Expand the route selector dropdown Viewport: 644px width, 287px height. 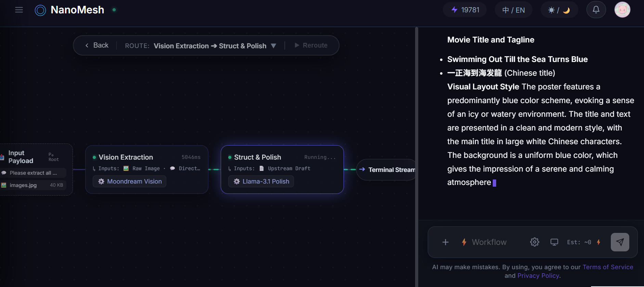[273, 46]
